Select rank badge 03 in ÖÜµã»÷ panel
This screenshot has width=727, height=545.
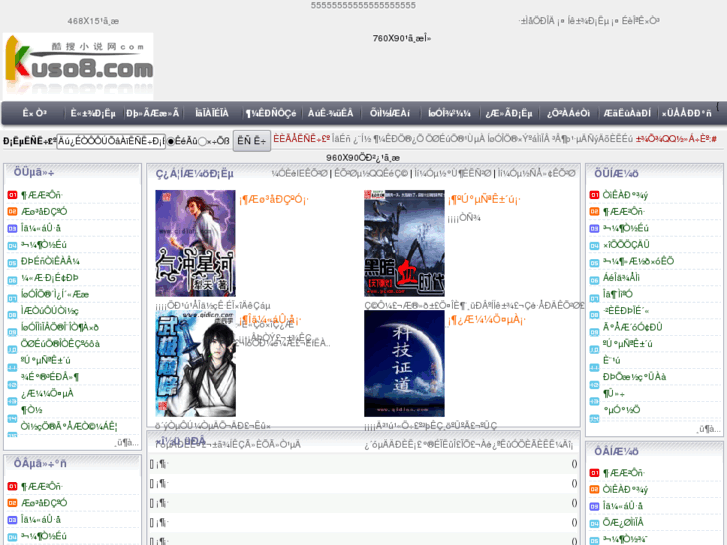pyautogui.click(x=12, y=229)
